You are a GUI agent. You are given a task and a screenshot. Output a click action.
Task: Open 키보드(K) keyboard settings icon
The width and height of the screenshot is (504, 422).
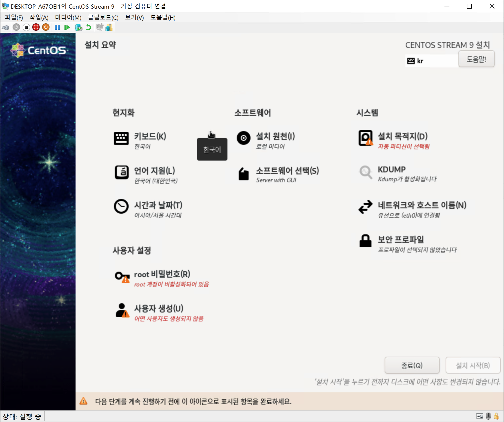pyautogui.click(x=121, y=138)
